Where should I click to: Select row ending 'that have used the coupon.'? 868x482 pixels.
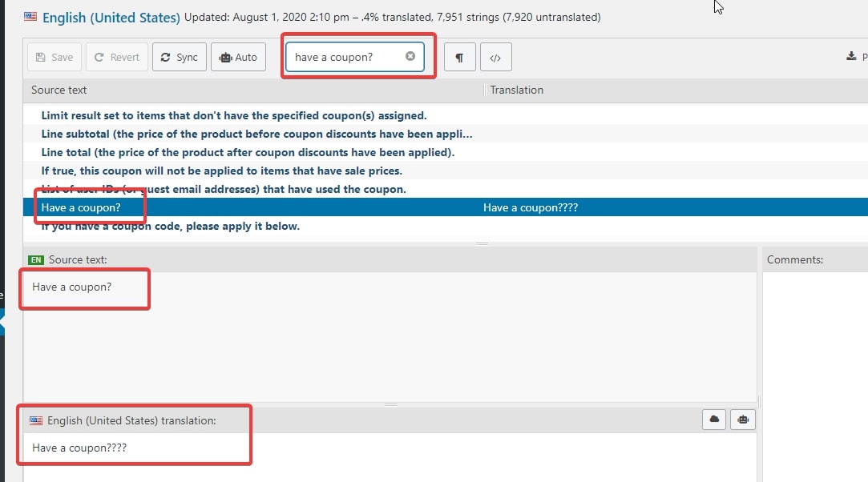click(446, 188)
